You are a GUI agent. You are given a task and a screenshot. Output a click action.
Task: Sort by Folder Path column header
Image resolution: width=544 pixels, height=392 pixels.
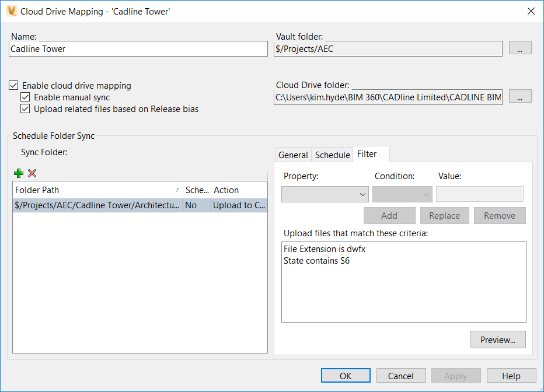[x=98, y=190]
